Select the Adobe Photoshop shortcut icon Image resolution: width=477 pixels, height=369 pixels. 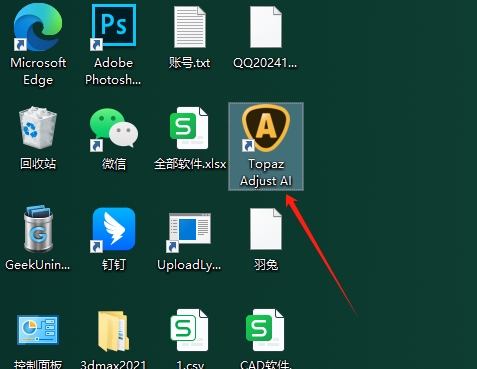coord(113,27)
